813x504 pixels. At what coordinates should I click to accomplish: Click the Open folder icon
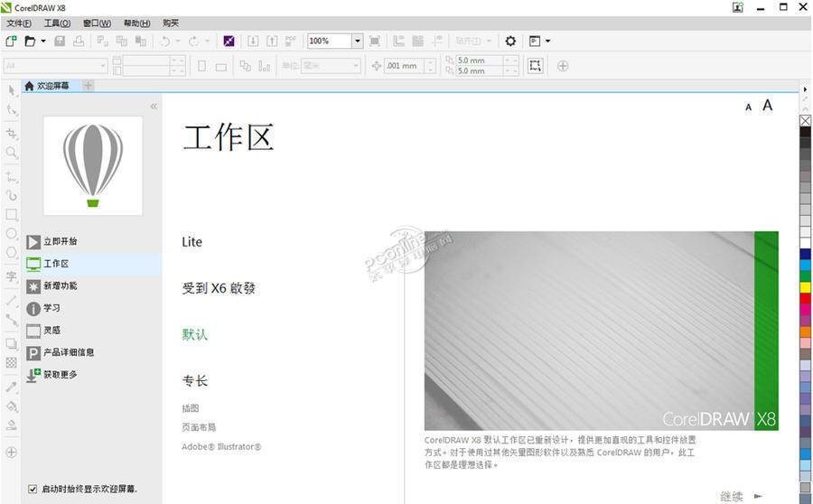30,41
